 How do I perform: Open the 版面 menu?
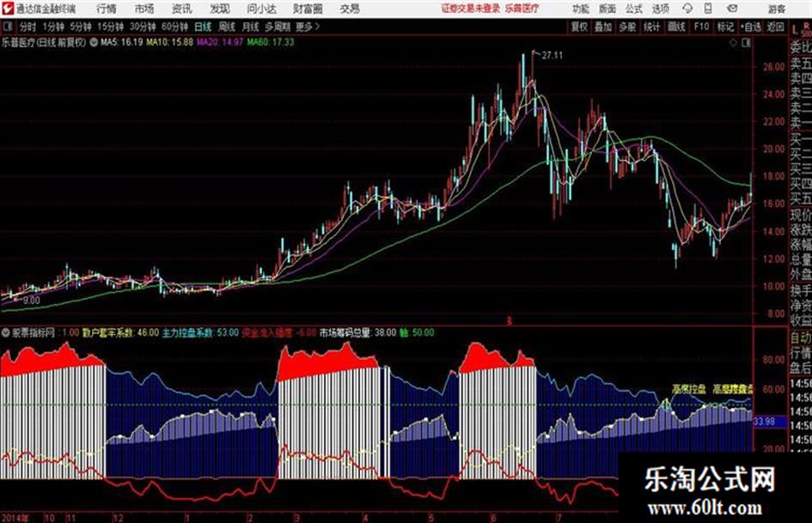[x=607, y=9]
